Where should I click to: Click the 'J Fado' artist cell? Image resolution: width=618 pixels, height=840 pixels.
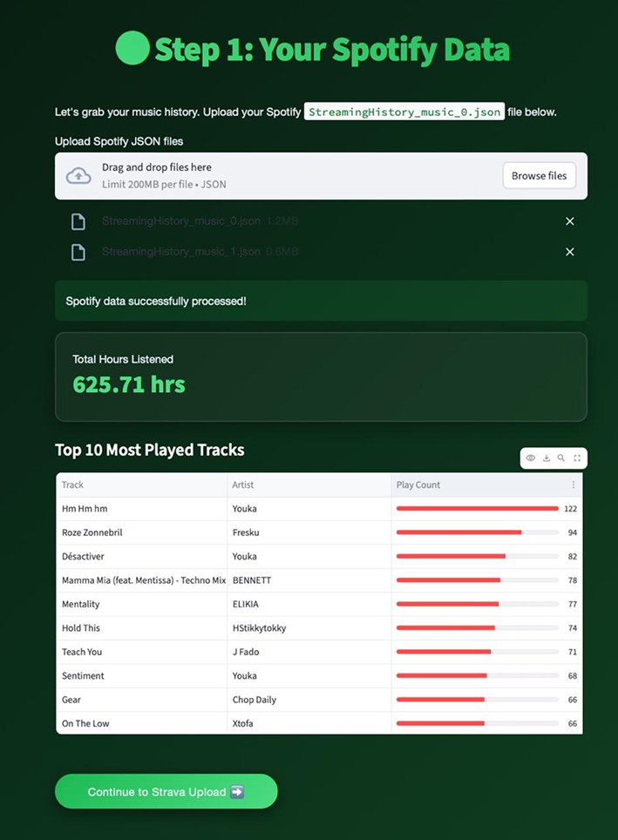click(309, 652)
